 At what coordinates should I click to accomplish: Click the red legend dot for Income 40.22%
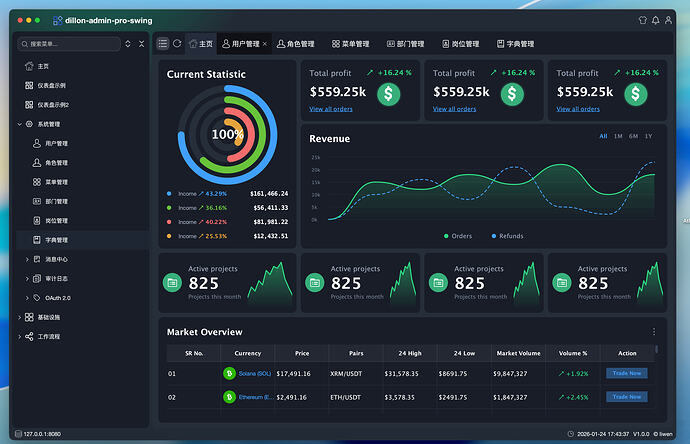click(169, 222)
